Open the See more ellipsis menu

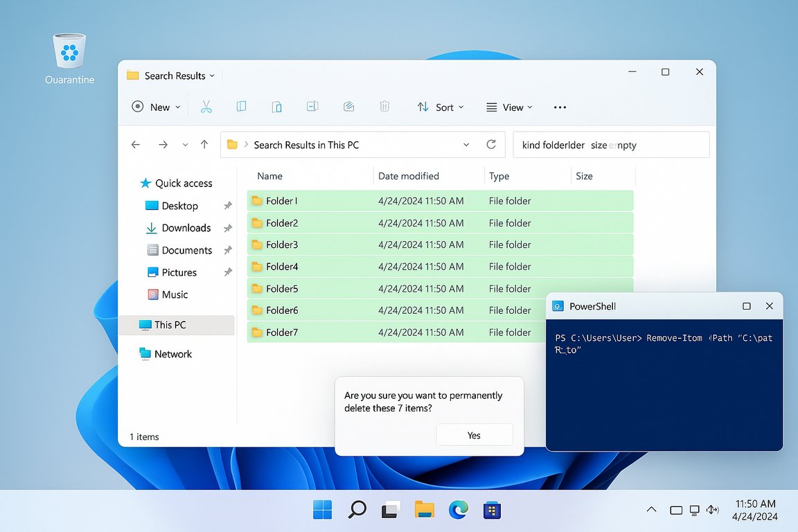point(560,107)
